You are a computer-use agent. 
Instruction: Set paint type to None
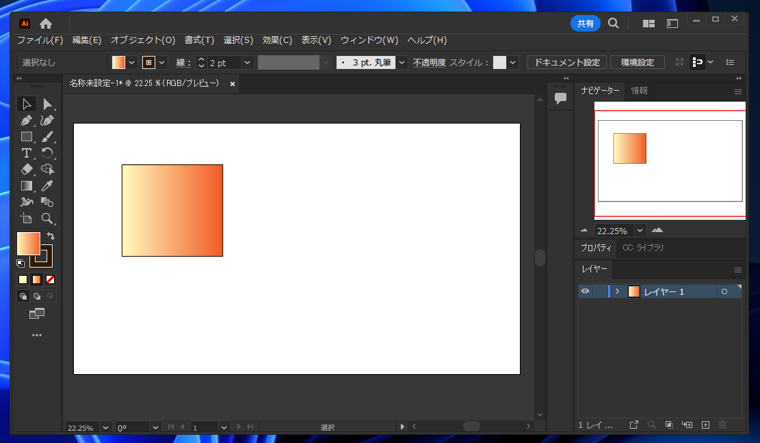click(50, 280)
